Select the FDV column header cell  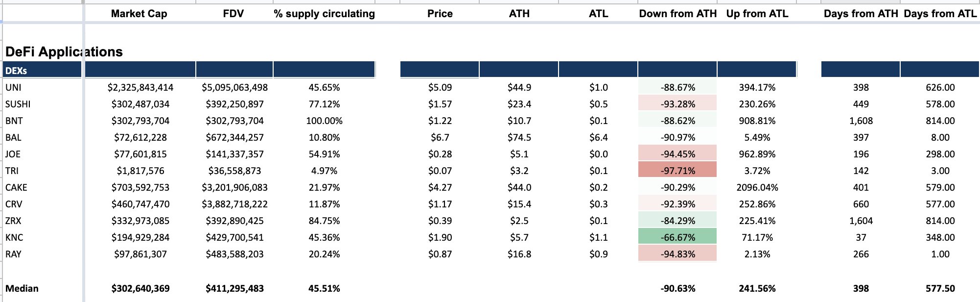point(233,14)
